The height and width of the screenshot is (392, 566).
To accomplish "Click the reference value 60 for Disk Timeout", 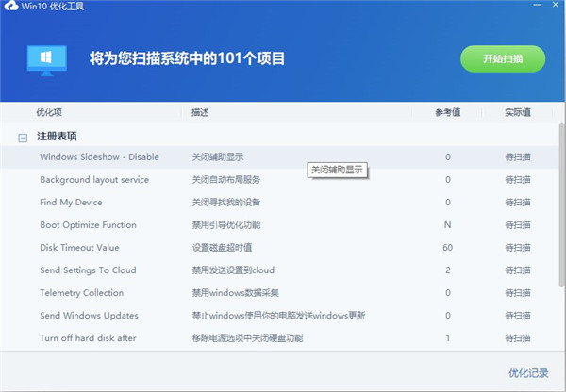I will (447, 248).
